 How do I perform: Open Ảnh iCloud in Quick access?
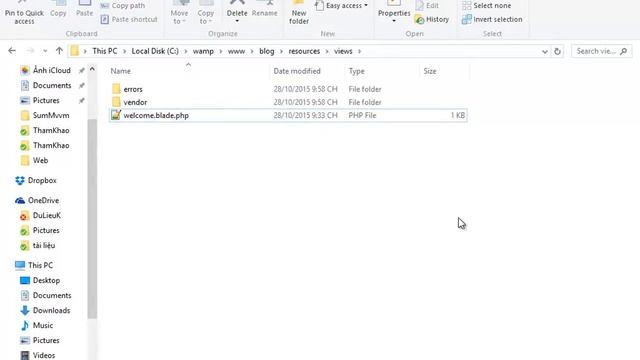[46, 70]
